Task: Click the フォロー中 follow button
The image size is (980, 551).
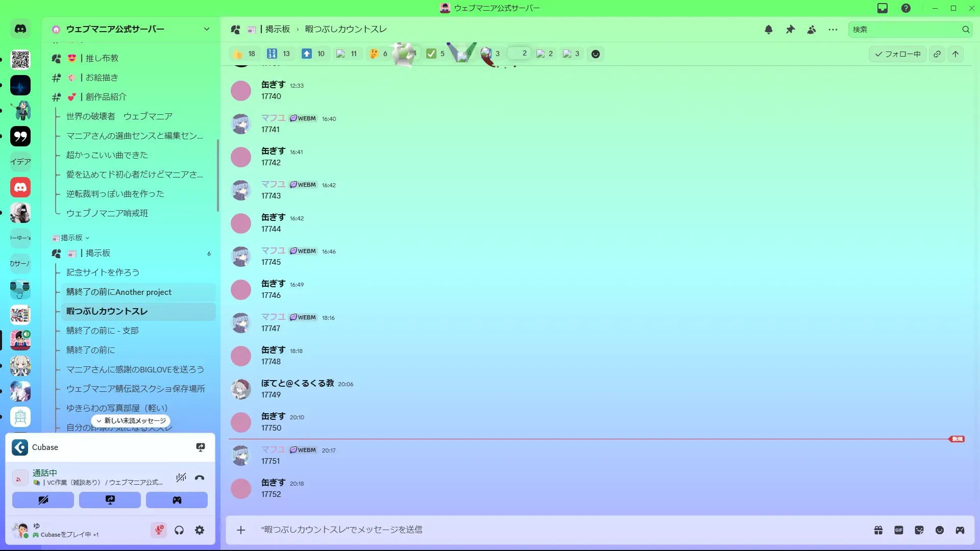Action: pyautogui.click(x=897, y=54)
